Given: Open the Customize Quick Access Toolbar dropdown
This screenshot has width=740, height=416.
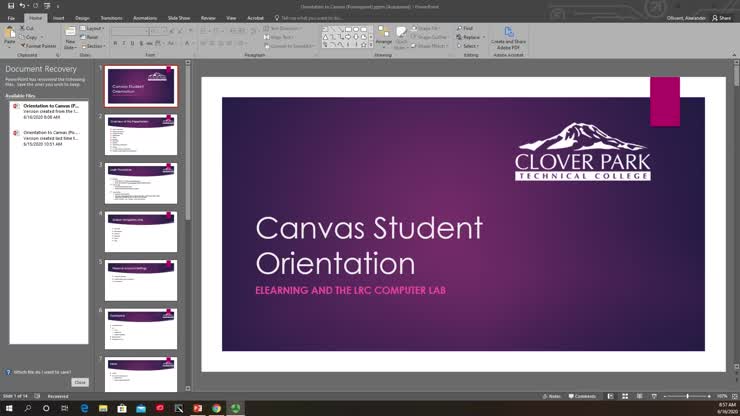Looking at the screenshot, I should (x=58, y=6).
